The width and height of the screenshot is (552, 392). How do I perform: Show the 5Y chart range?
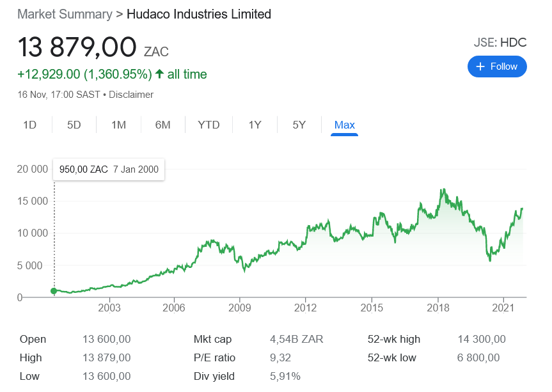tap(299, 125)
